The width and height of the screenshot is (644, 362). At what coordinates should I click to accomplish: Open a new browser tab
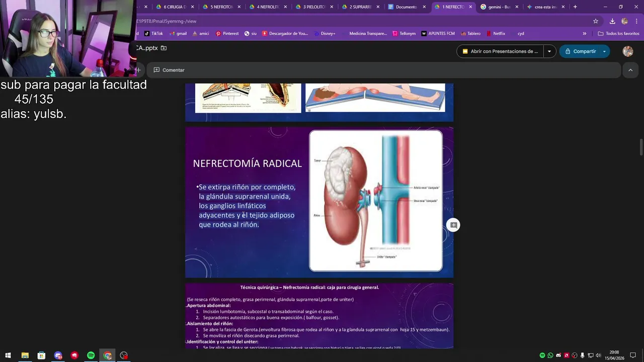click(575, 7)
